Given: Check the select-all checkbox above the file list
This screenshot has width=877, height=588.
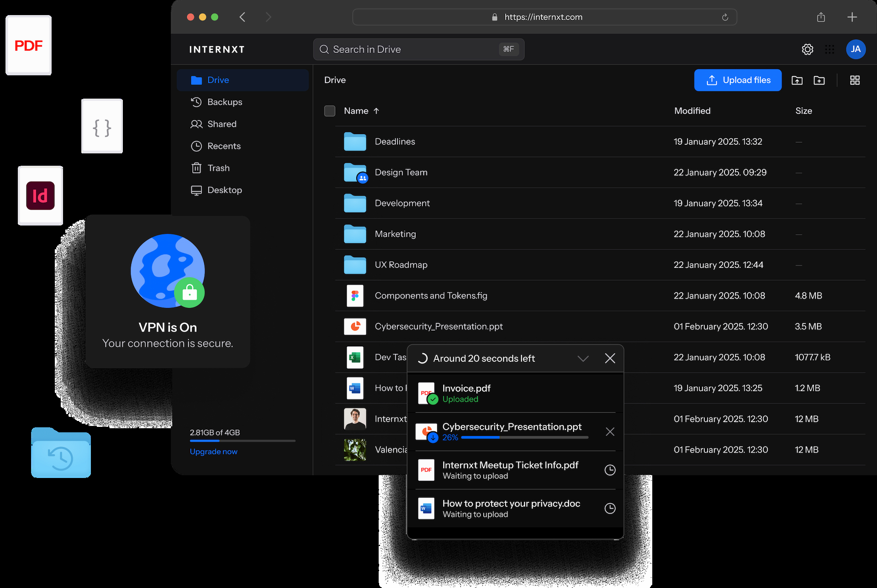Looking at the screenshot, I should (330, 111).
